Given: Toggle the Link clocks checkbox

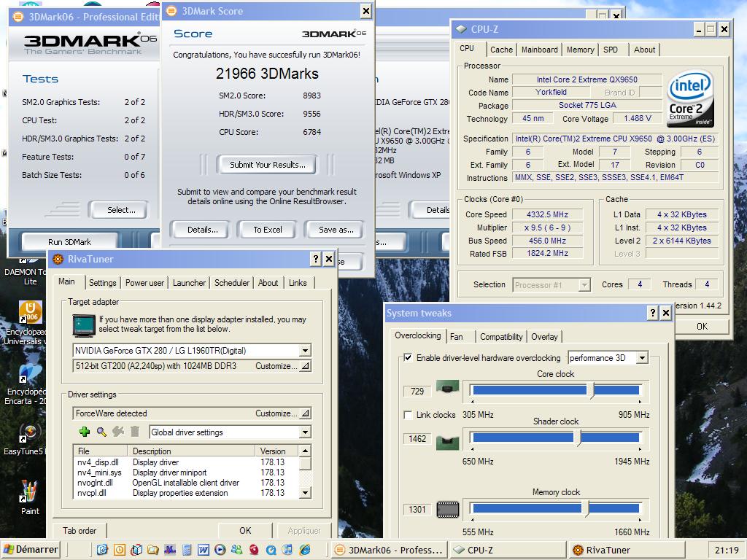Looking at the screenshot, I should click(x=408, y=415).
